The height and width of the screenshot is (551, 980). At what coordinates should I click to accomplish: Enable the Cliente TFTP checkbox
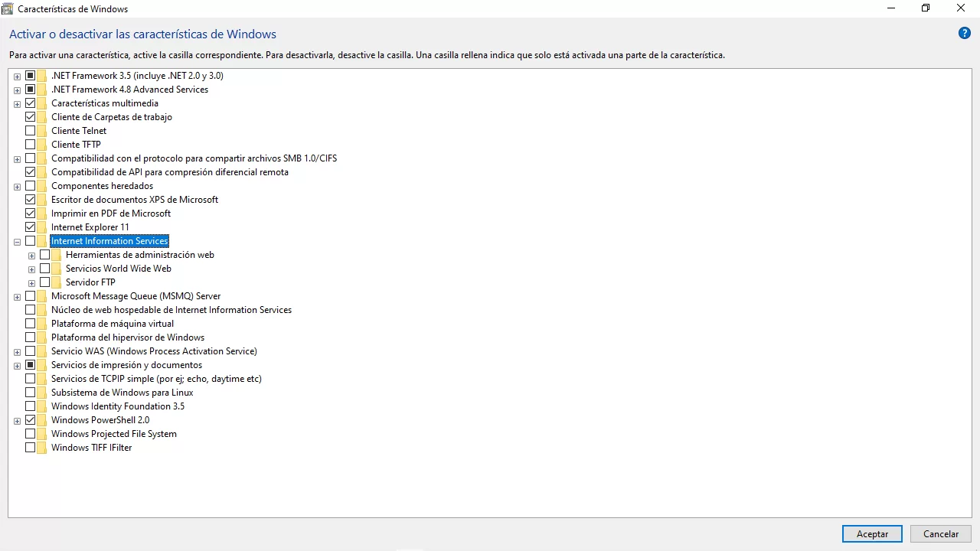[x=31, y=145]
